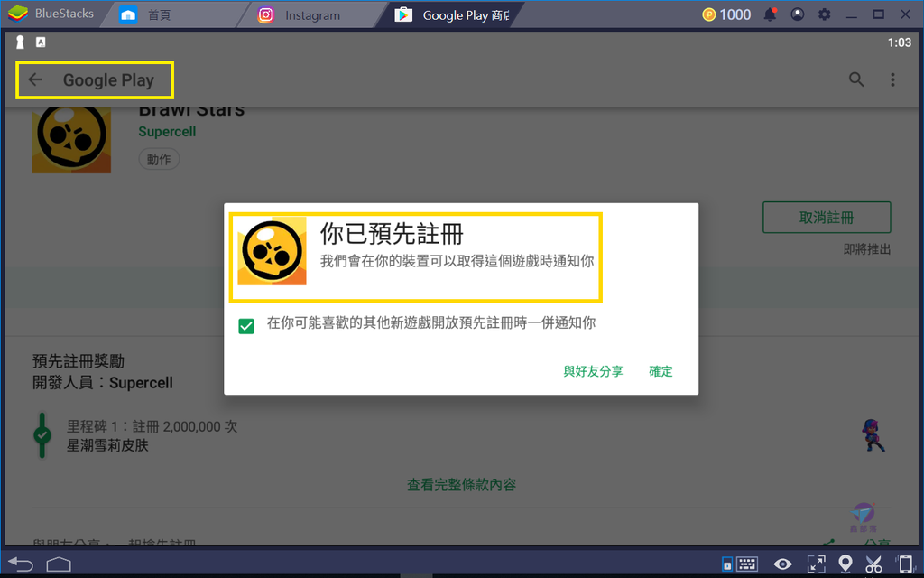This screenshot has width=924, height=578.
Task: Select the 動作 category chip
Action: (x=159, y=159)
